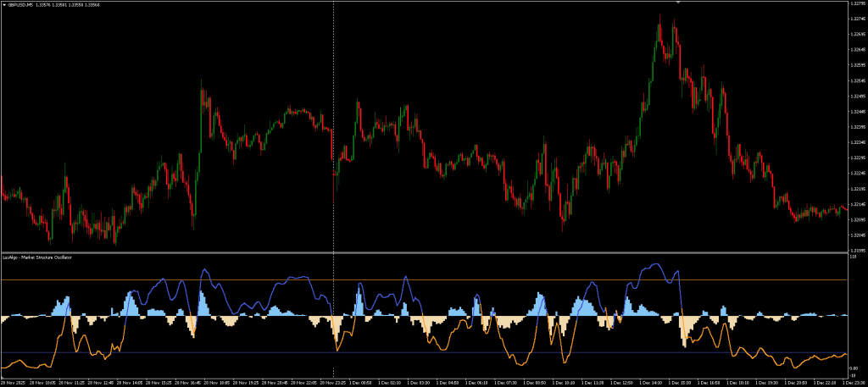Click the 28 Nov 14:05 time label
This screenshot has height=387, width=868.
click(x=130, y=383)
